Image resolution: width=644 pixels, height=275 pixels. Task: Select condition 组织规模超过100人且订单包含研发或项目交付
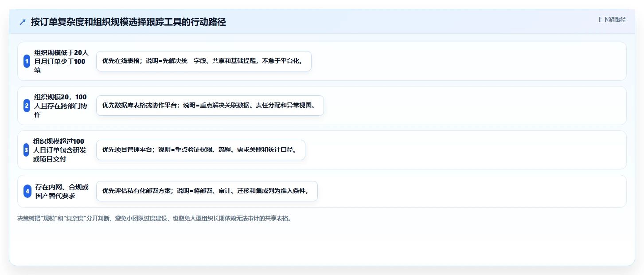tap(60, 150)
